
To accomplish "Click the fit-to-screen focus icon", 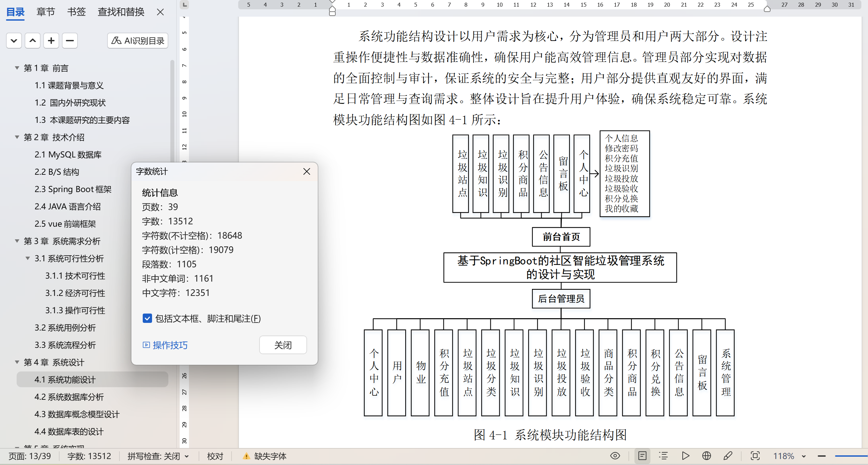I will (755, 456).
